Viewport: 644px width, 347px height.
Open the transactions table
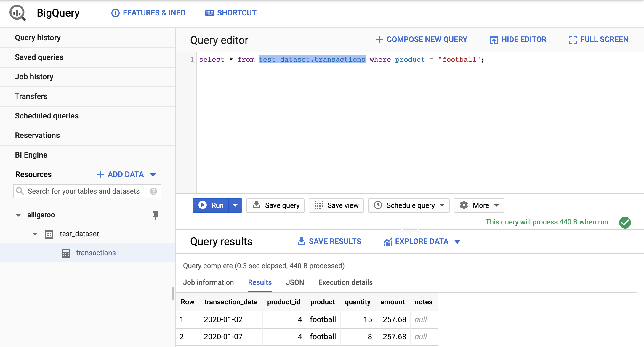96,253
